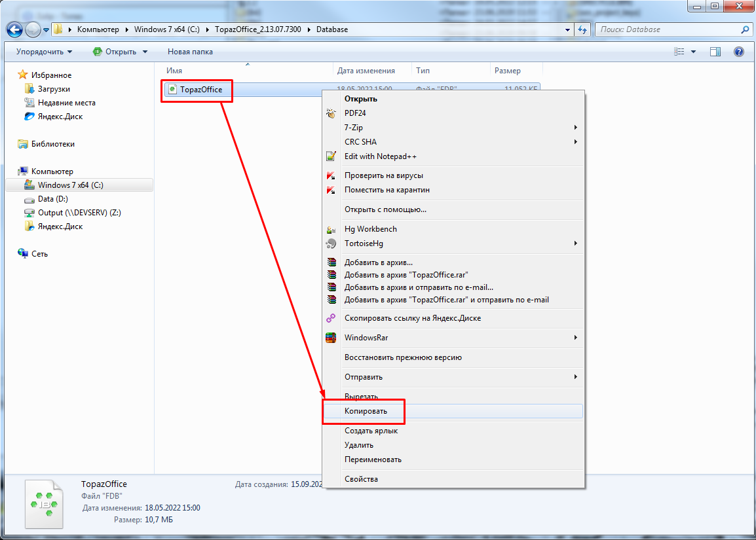Click the FDB file thumbnail in details pane
The image size is (756, 540).
pyautogui.click(x=44, y=505)
